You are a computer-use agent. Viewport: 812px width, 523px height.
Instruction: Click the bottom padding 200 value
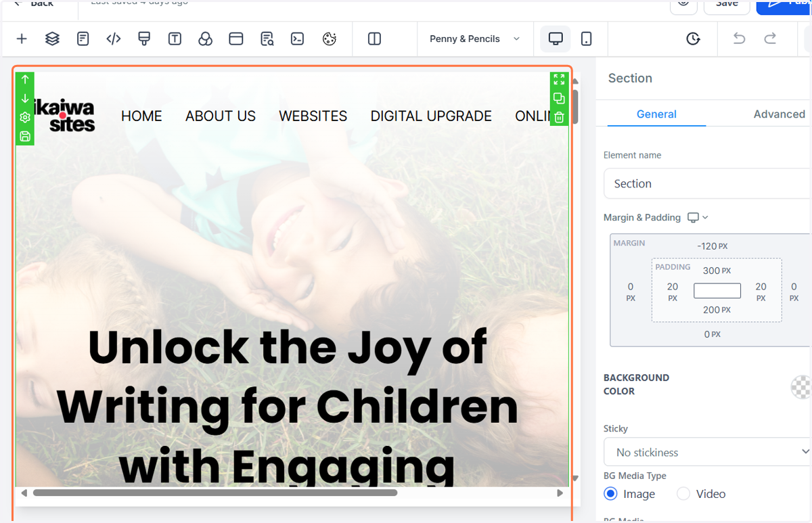(717, 310)
